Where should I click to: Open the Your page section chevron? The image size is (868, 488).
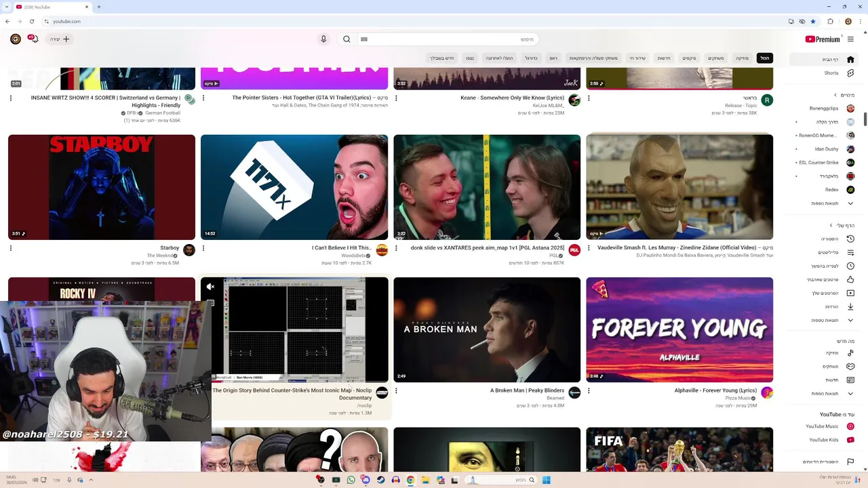pyautogui.click(x=831, y=225)
